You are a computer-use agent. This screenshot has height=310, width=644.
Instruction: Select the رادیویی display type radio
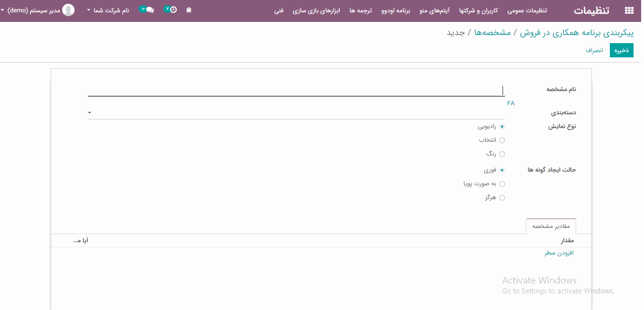coord(502,127)
